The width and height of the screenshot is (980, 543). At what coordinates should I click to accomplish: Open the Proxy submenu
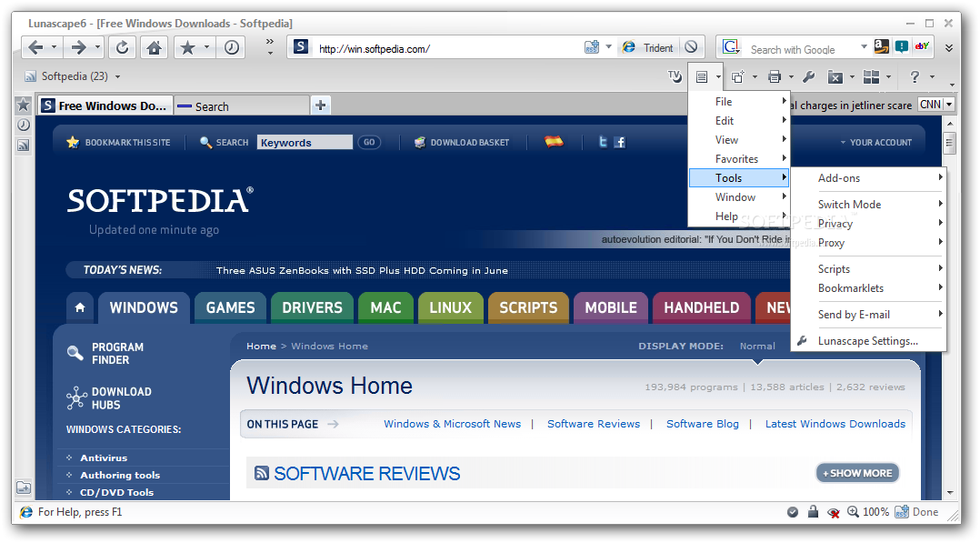(869, 243)
